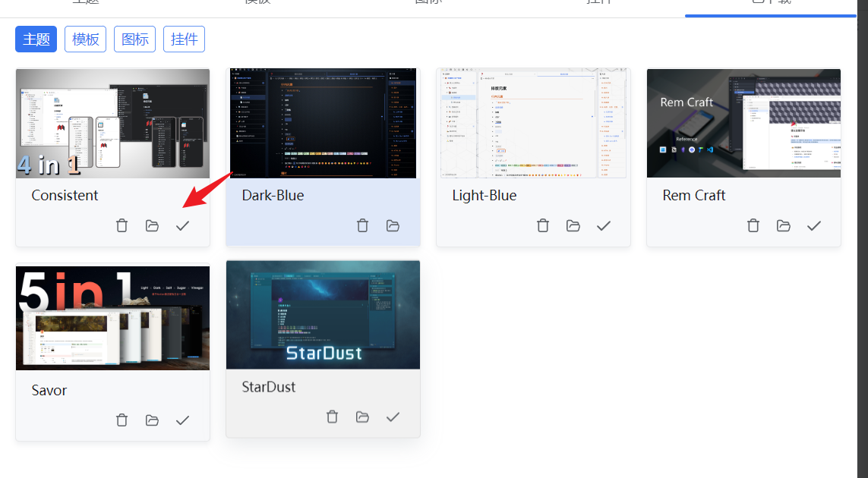Click the Light-Blue theme title
The width and height of the screenshot is (868, 478).
(x=485, y=195)
